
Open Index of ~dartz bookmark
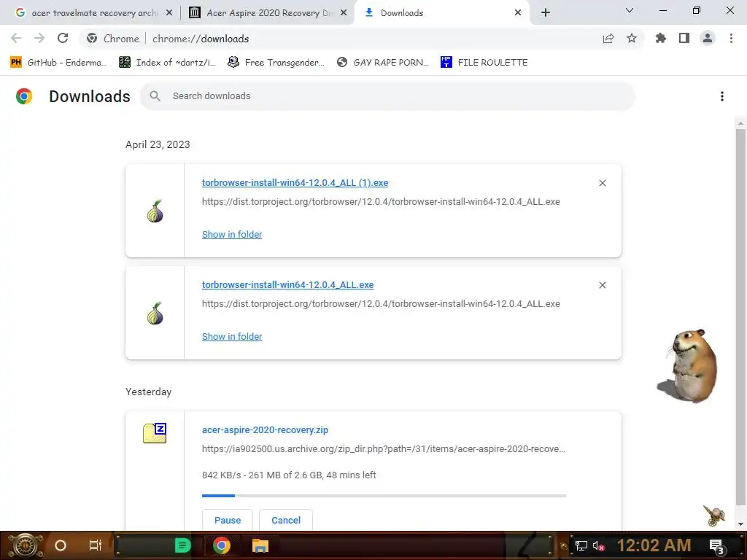click(x=167, y=63)
